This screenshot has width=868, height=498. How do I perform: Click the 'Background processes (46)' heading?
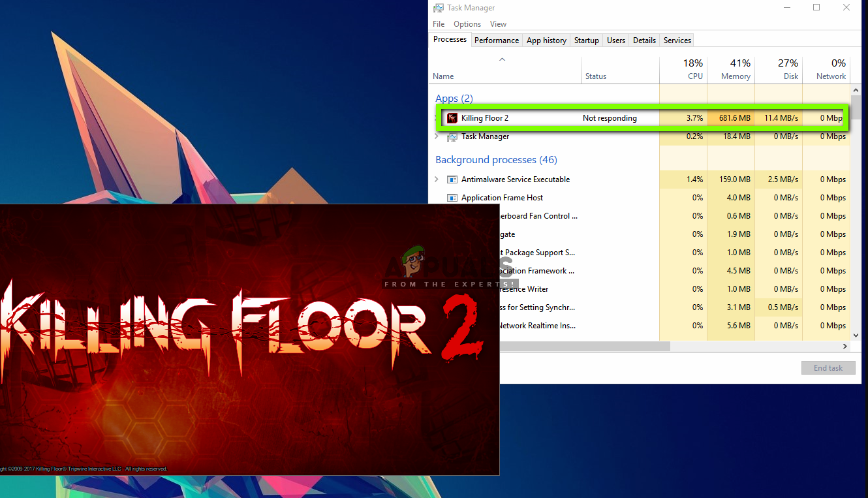pos(496,160)
